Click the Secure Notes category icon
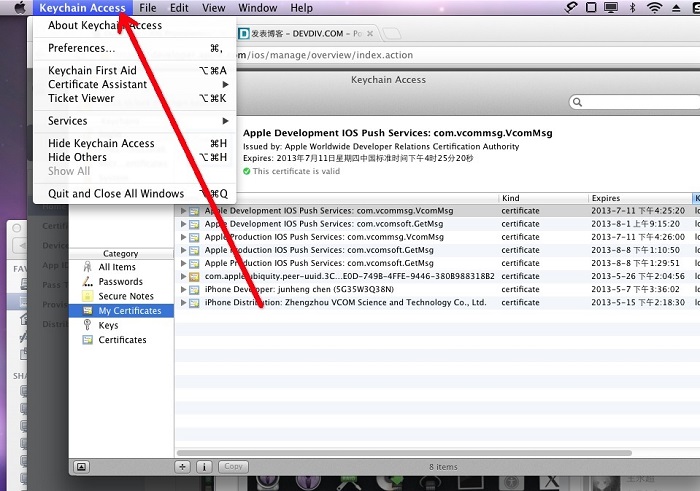This screenshot has width=700, height=491. (88, 296)
